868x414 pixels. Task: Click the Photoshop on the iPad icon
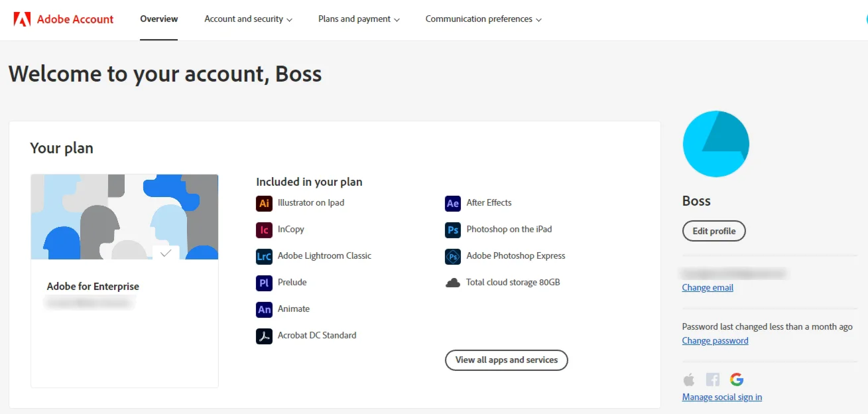[x=453, y=230]
